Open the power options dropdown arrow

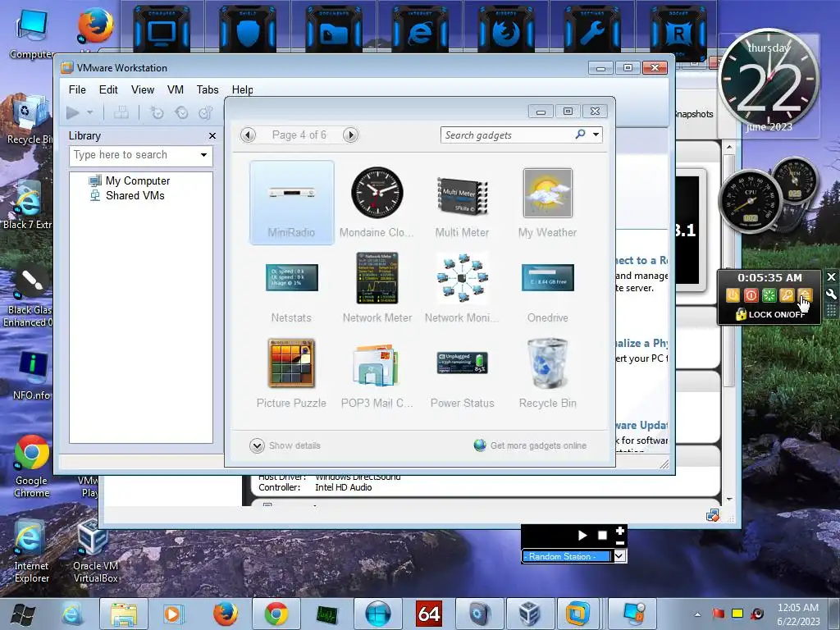90,112
